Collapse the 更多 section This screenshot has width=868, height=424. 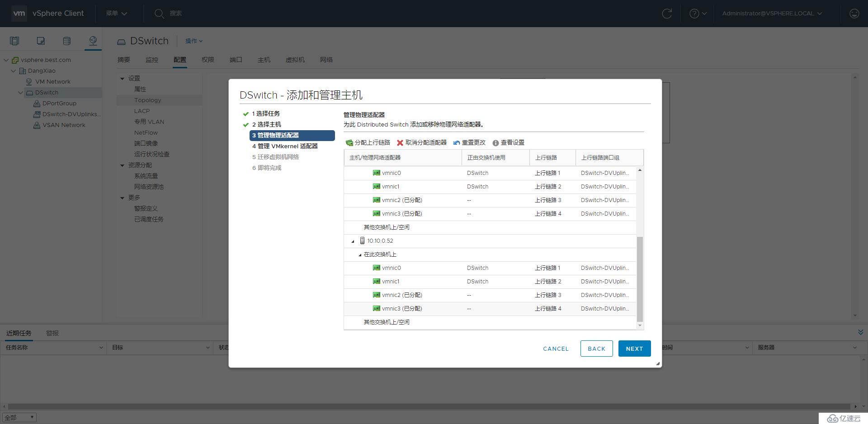[x=122, y=198]
